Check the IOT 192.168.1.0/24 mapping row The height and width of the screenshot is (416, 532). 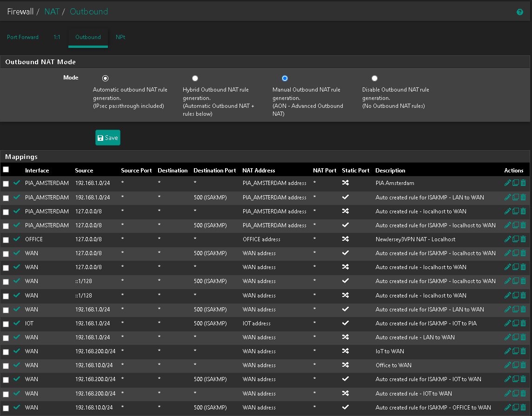6,324
